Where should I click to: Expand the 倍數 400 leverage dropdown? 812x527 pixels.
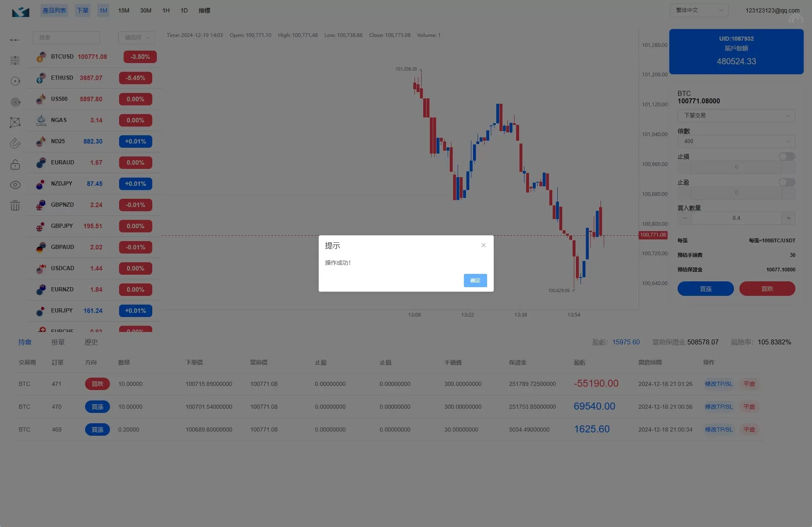[x=736, y=142]
